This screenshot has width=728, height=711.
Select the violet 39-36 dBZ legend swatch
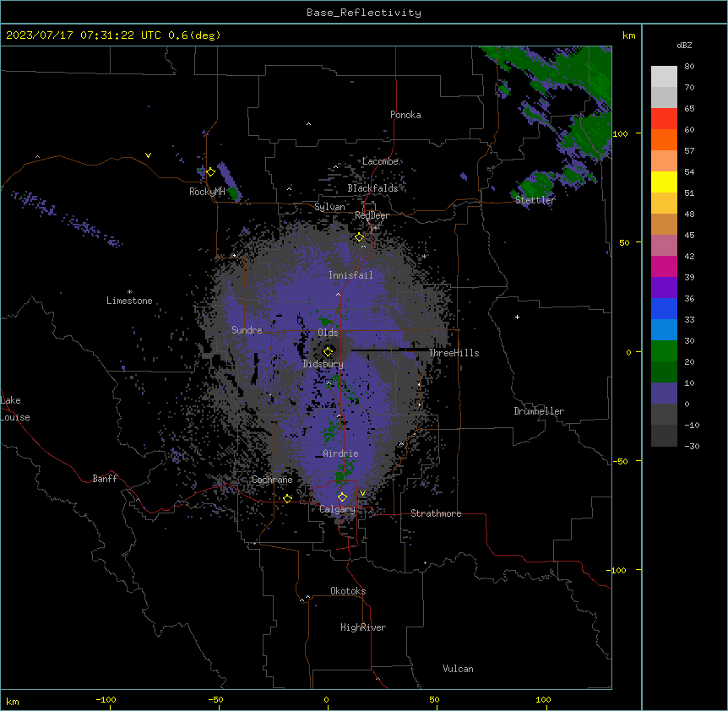coord(664,288)
